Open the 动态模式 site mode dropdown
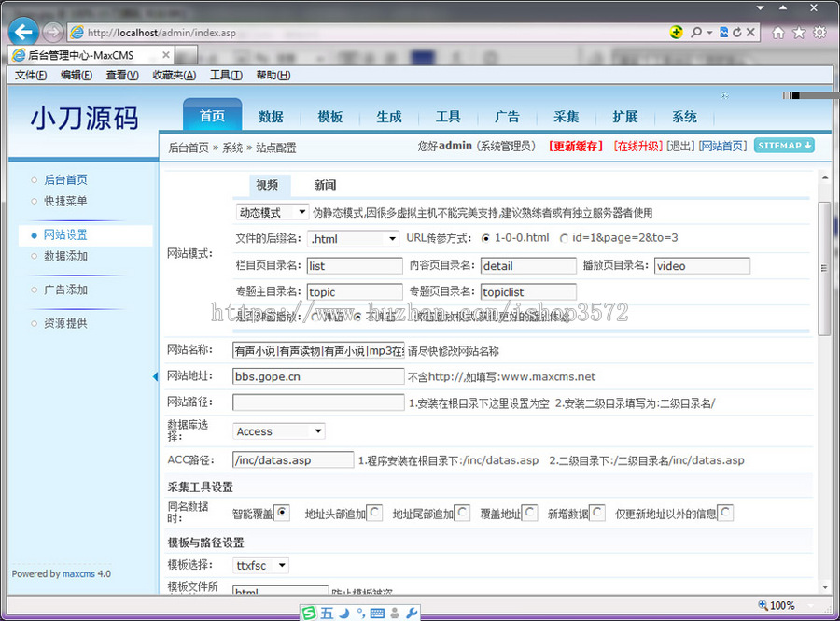This screenshot has height=621, width=840. (273, 212)
